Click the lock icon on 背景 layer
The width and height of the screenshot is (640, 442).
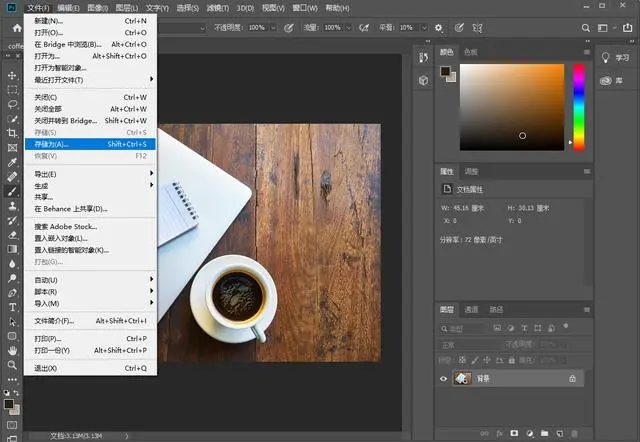click(572, 379)
